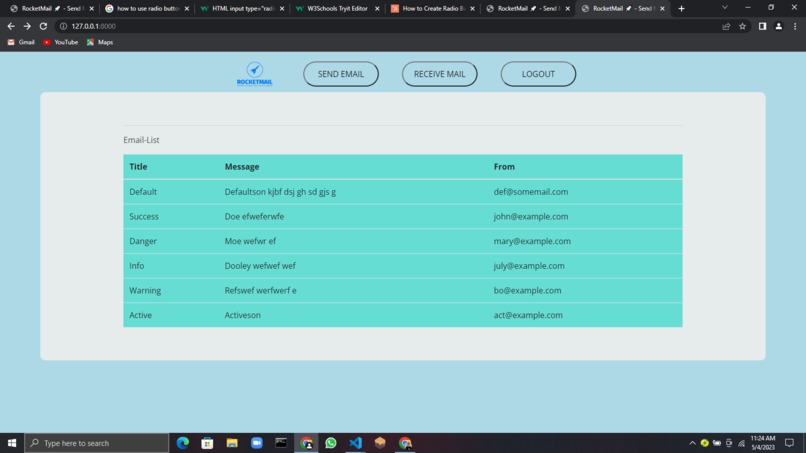The height and width of the screenshot is (453, 806).
Task: Select the From column header
Action: (504, 167)
